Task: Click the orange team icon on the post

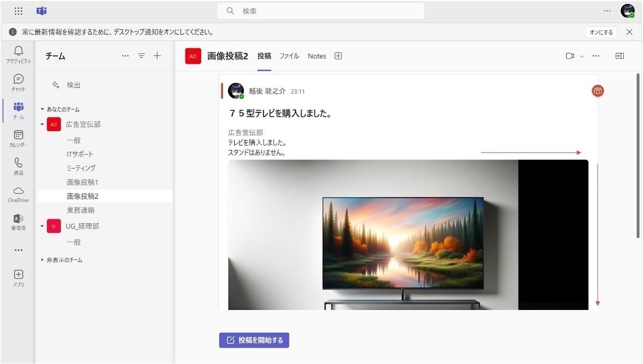Action: pos(598,90)
